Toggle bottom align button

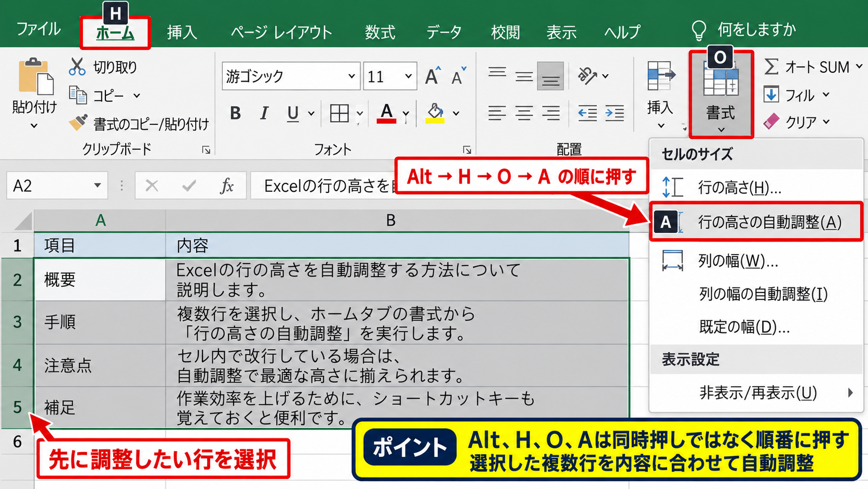(550, 76)
